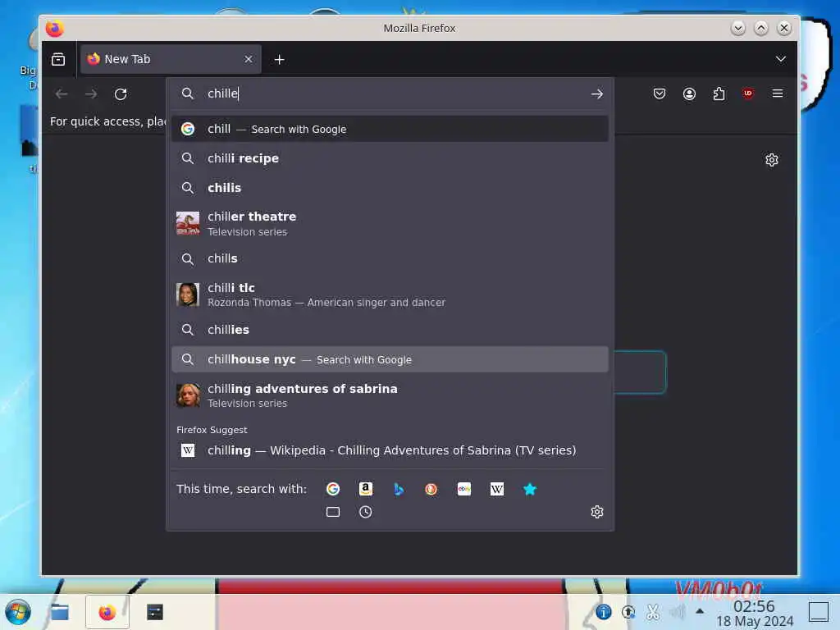Viewport: 840px width, 630px height.
Task: Open Save to Pocket icon
Action: 660,94
